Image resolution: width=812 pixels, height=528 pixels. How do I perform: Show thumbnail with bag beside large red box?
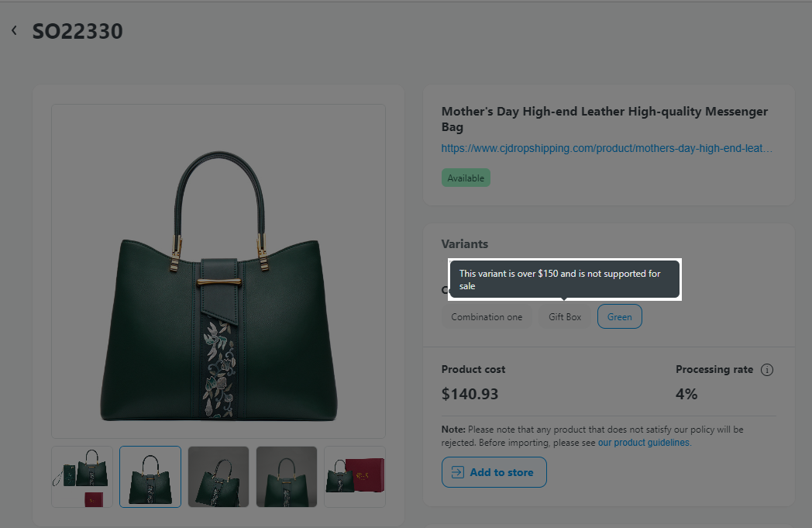coord(355,476)
